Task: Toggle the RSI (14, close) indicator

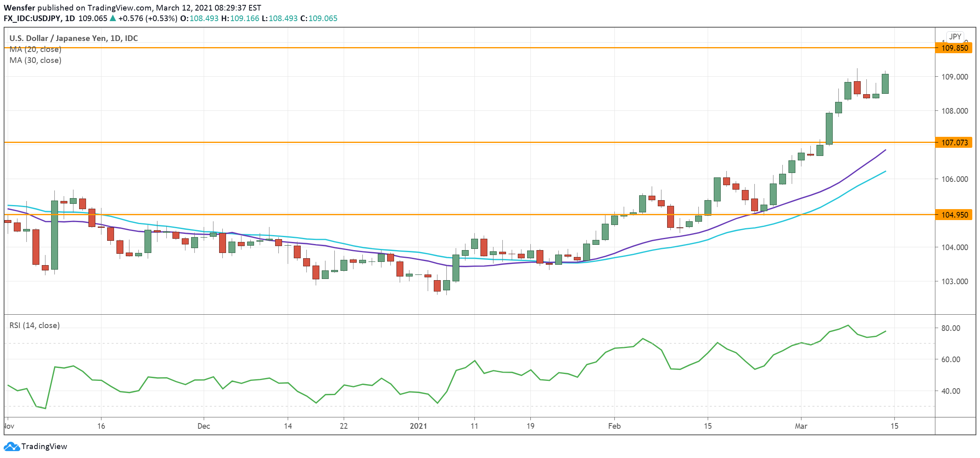Action: [34, 325]
